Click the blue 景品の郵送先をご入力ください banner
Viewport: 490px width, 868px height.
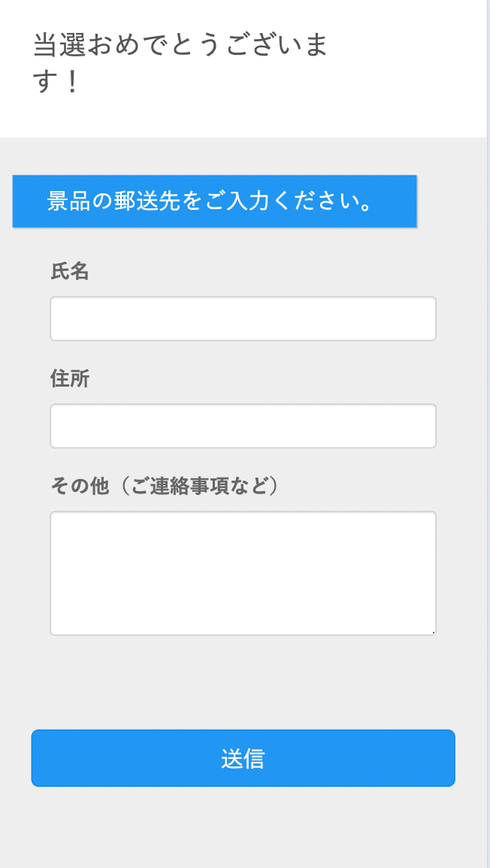click(x=214, y=202)
